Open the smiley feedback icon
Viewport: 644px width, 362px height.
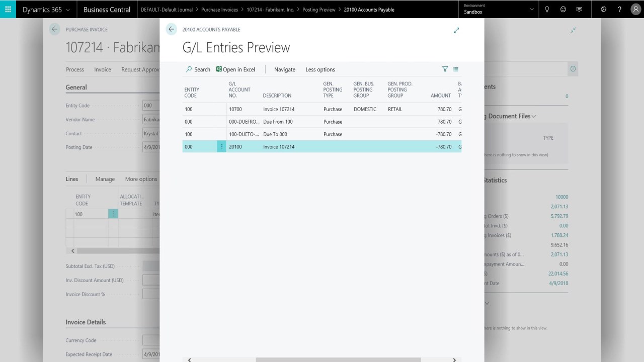pyautogui.click(x=563, y=9)
